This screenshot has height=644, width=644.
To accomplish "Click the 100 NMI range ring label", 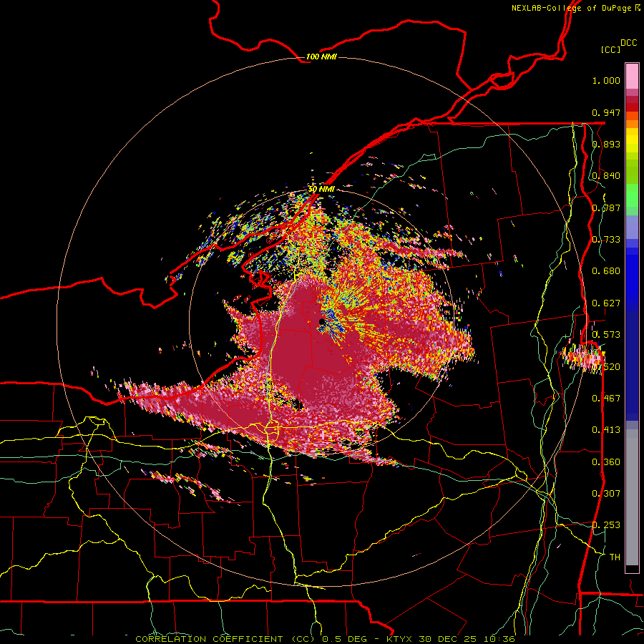I will [x=321, y=57].
